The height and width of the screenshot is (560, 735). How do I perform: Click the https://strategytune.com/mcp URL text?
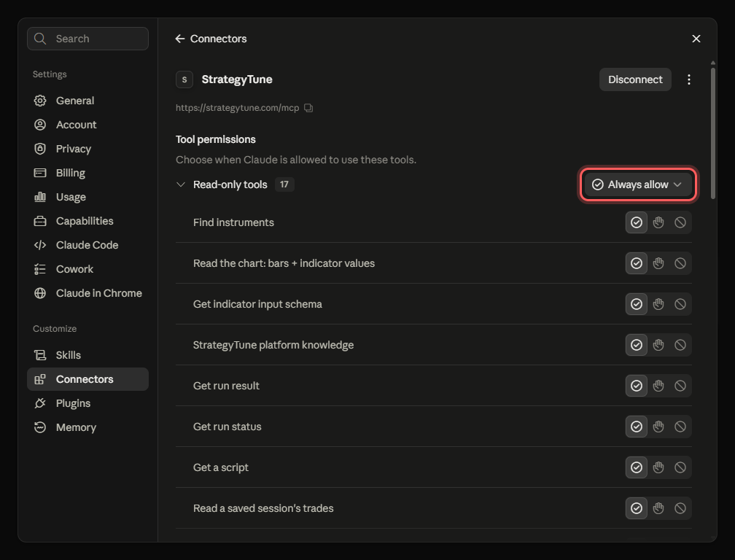pos(237,108)
